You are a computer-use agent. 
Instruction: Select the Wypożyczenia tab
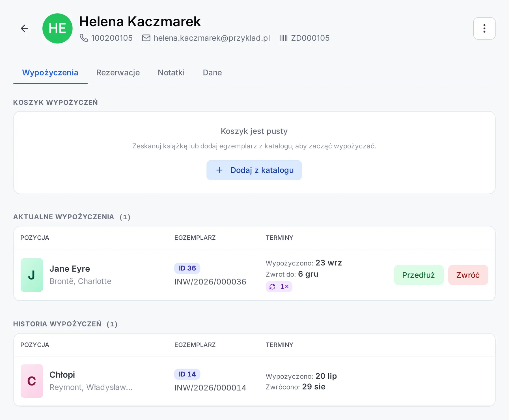tap(50, 73)
